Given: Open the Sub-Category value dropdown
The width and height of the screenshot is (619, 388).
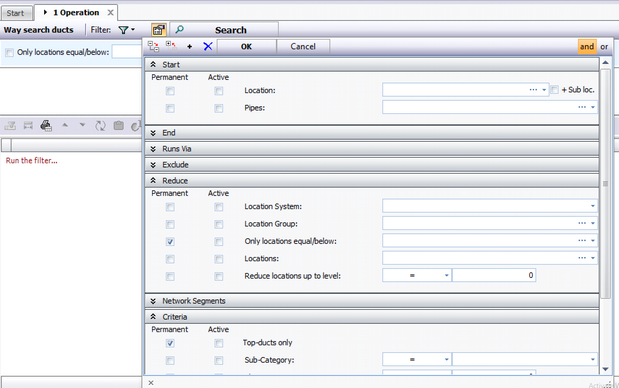Looking at the screenshot, I should click(593, 360).
